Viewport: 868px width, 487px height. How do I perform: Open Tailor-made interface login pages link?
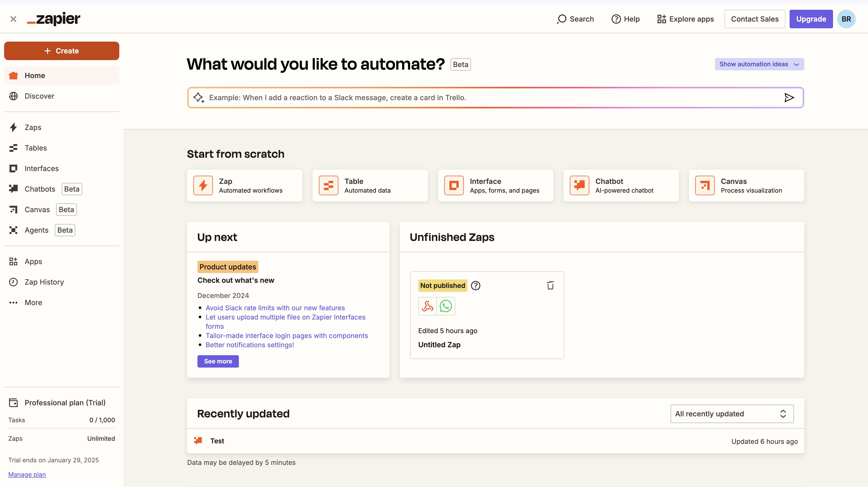tap(286, 335)
